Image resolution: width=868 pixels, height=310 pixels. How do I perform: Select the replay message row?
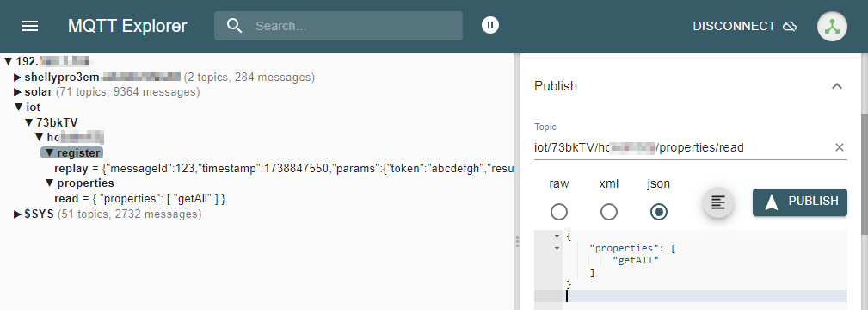pyautogui.click(x=284, y=168)
